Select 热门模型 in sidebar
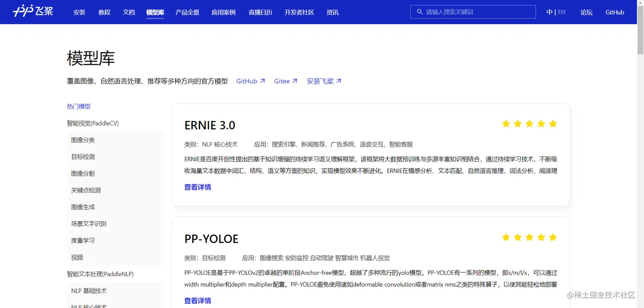Image resolution: width=644 pixels, height=308 pixels. 79,106
